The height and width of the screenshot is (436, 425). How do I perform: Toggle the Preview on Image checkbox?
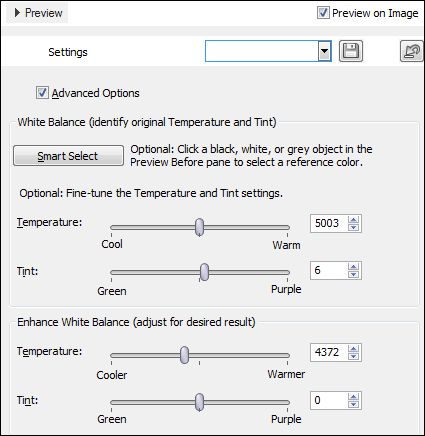(x=323, y=13)
